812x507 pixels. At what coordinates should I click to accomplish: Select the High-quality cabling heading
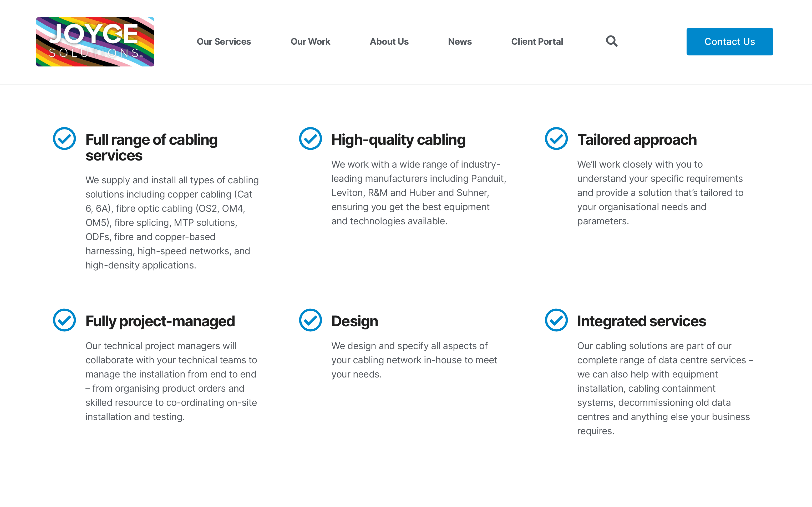pos(398,140)
